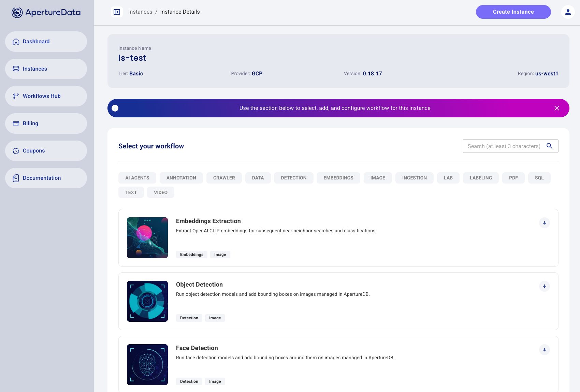Navigate to Dashboard in sidebar
Viewport: 580px width, 392px height.
46,42
